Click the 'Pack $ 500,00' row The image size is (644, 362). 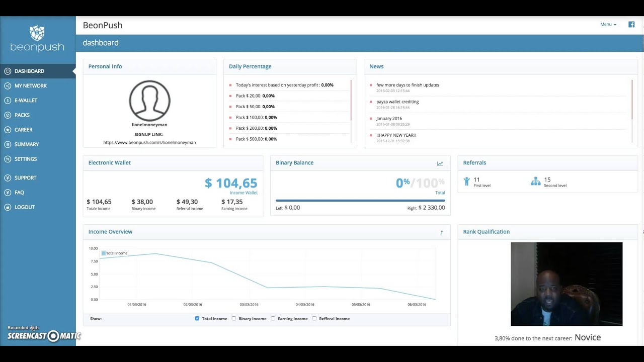pyautogui.click(x=289, y=139)
